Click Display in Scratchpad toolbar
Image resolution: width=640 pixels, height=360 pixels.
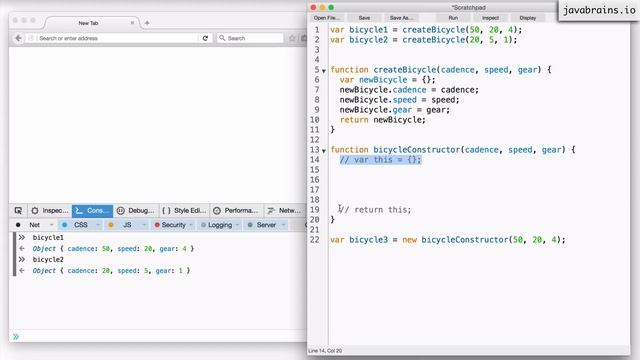(527, 18)
